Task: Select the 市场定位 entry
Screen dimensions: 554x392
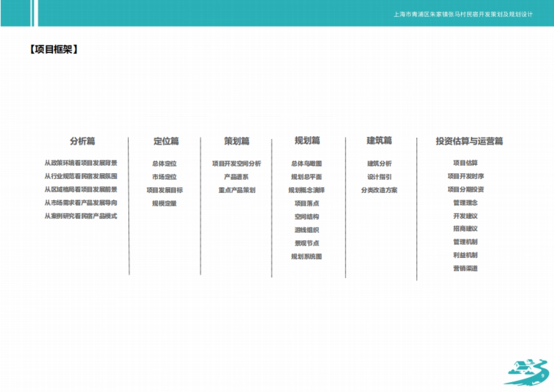Action: coord(164,177)
